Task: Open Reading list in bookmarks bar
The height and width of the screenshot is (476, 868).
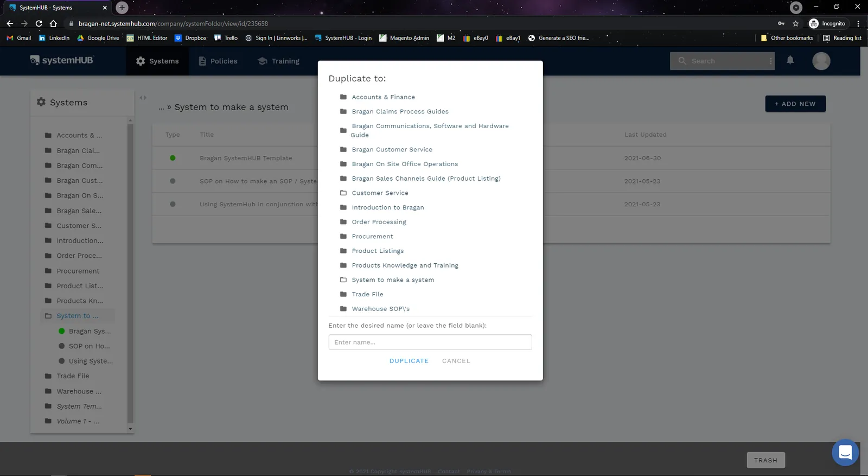Action: (842, 38)
